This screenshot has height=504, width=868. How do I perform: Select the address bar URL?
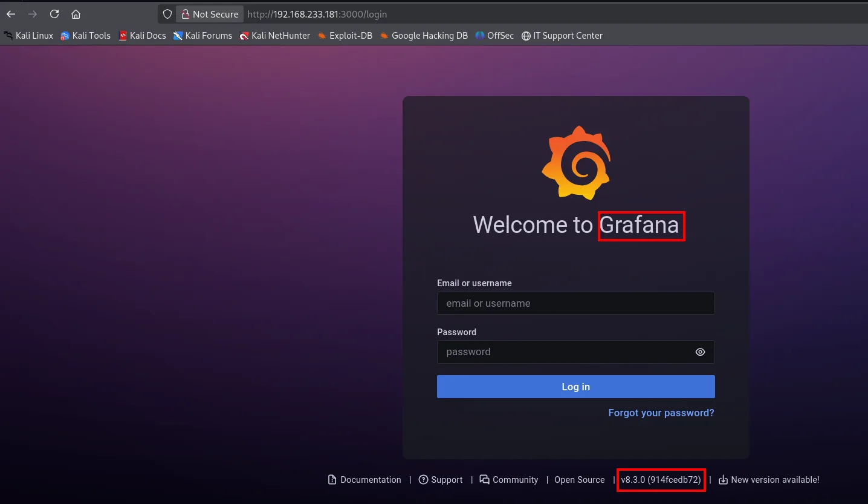click(317, 14)
